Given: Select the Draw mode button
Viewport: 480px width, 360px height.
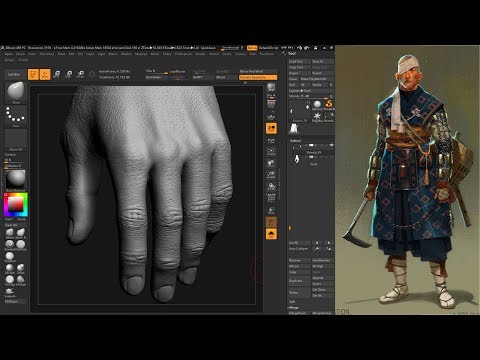Looking at the screenshot, I should (x=45, y=74).
